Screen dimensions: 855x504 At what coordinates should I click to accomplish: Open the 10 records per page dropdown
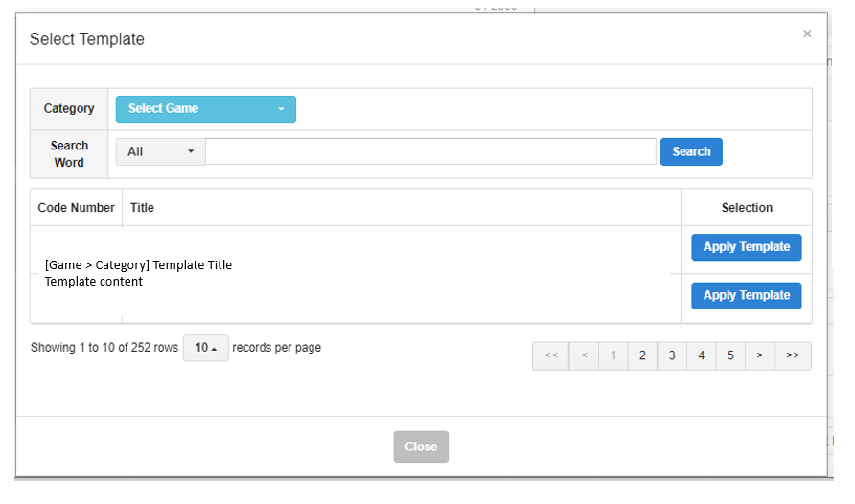pos(205,348)
